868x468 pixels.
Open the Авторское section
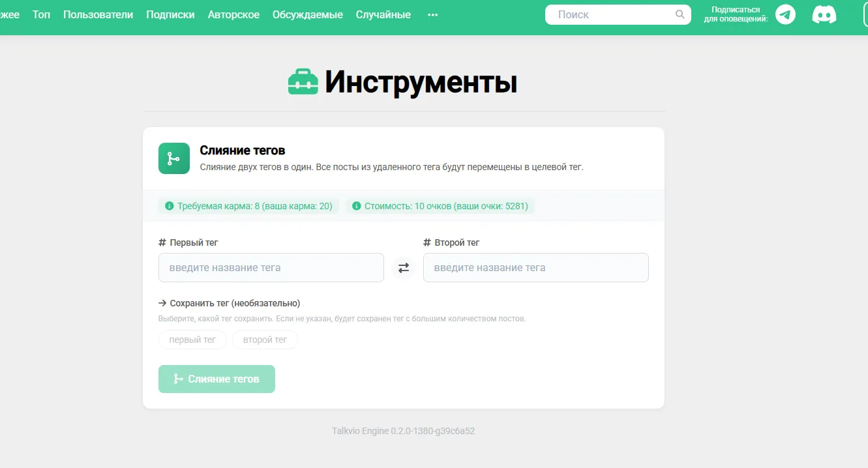click(233, 14)
